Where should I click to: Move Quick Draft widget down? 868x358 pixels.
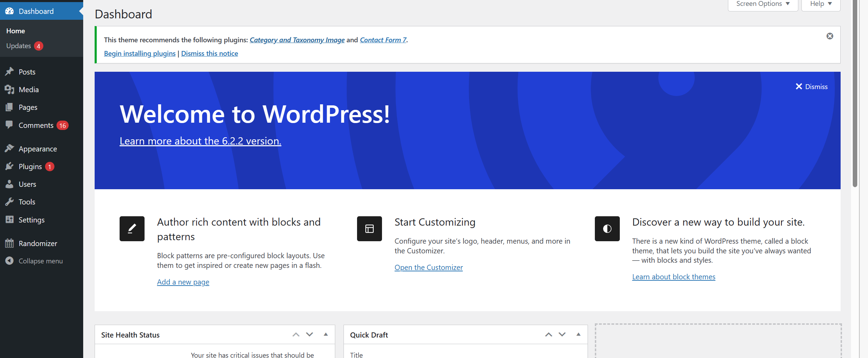(x=562, y=334)
